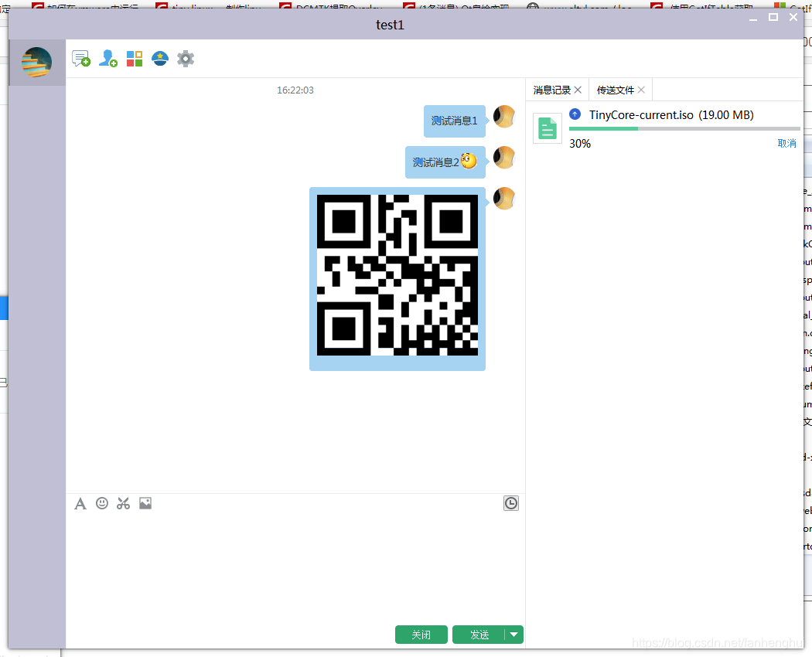
Task: Click the 16:22:03 timestamp
Action: click(295, 90)
